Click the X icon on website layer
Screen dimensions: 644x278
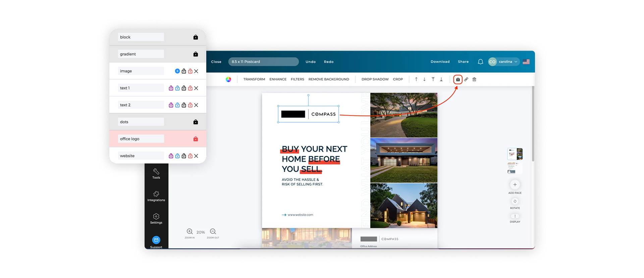pos(196,156)
